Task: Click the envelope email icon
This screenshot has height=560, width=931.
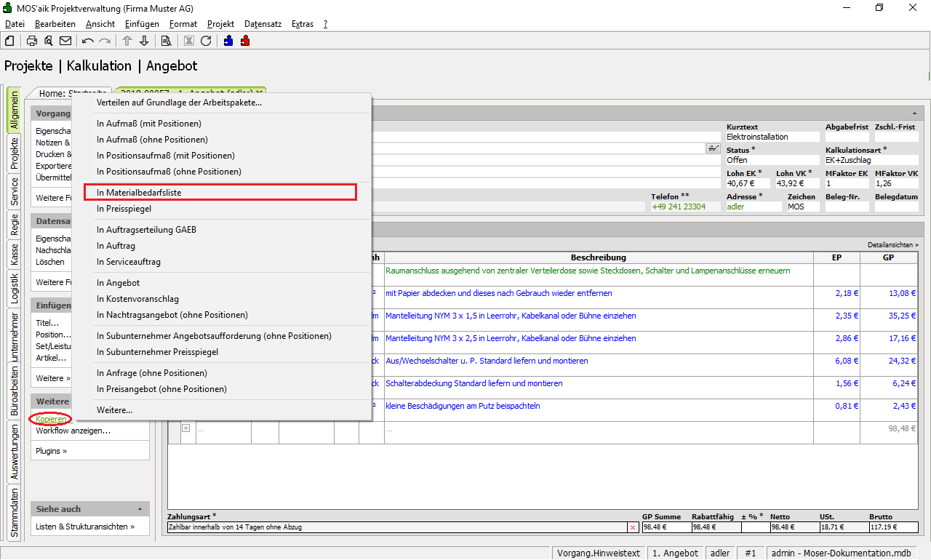Action: point(65,41)
